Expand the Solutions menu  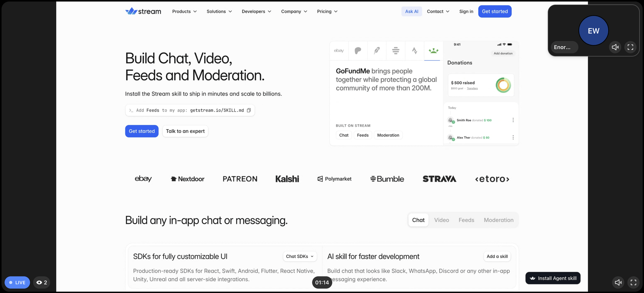coord(219,11)
